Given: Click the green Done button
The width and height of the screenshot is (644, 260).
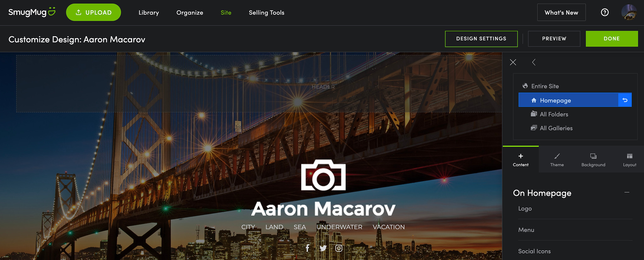Looking at the screenshot, I should (x=612, y=39).
